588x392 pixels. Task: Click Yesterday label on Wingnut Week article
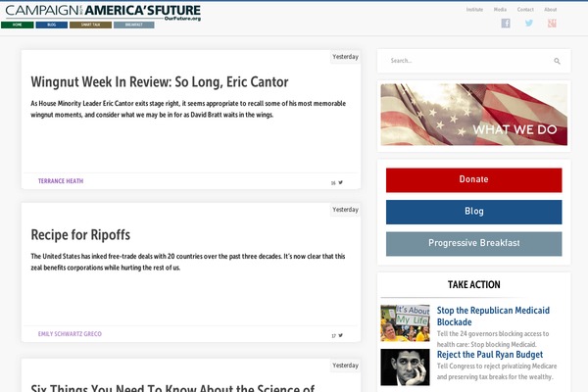pyautogui.click(x=345, y=57)
